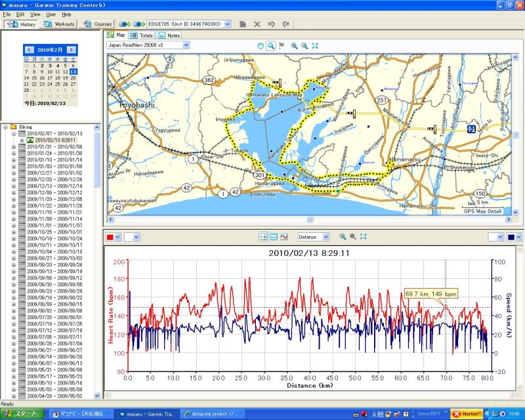Click the map zoom in icon

point(294,46)
